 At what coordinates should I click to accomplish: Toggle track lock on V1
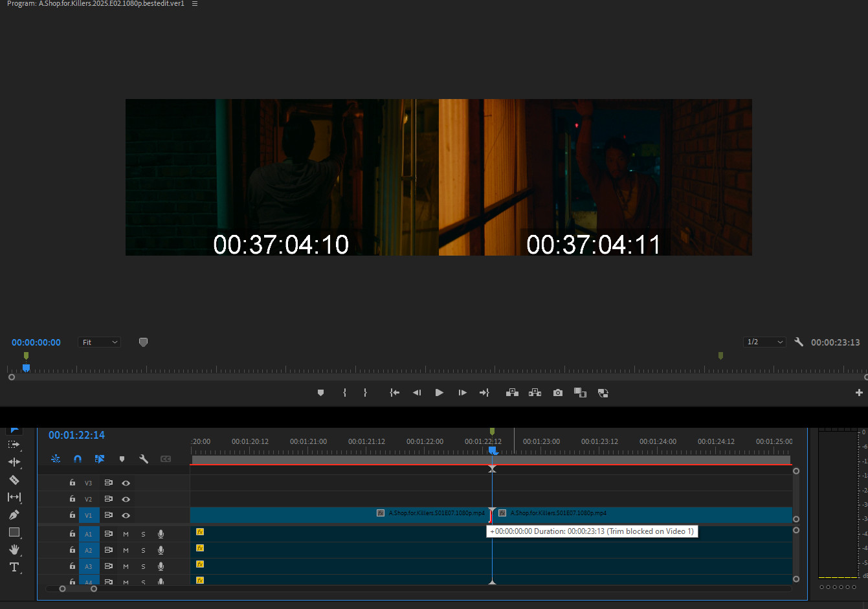point(72,515)
